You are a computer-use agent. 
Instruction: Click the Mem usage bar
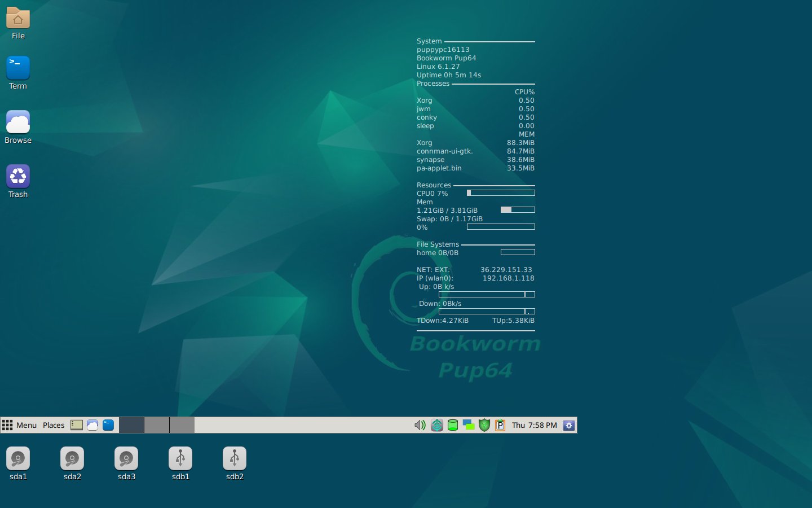tap(518, 210)
